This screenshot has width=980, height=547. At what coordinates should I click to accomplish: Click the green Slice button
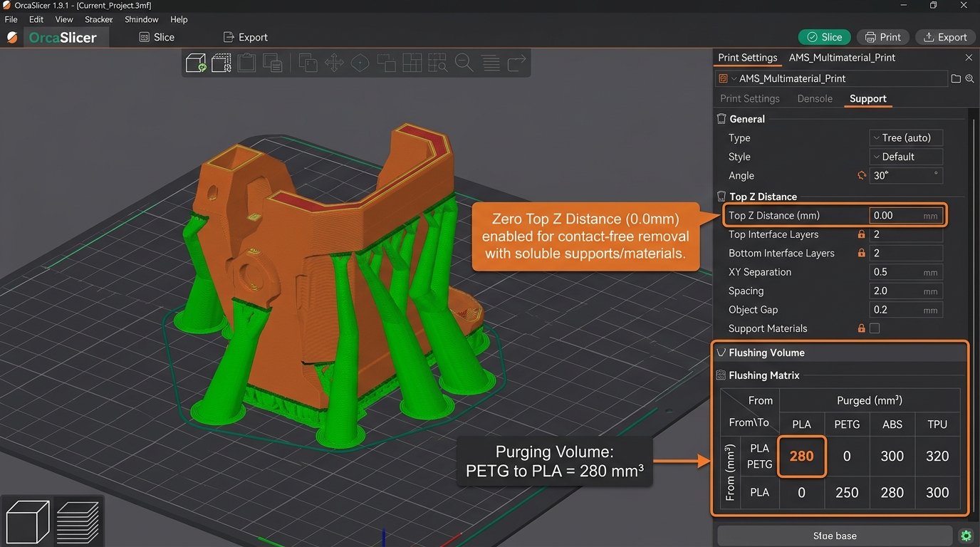[824, 37]
